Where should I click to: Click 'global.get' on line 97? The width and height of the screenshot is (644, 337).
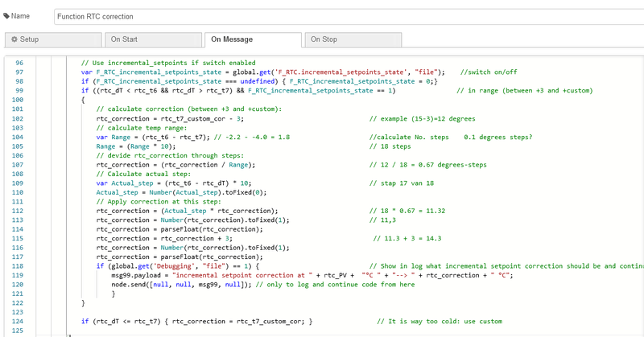[252, 72]
